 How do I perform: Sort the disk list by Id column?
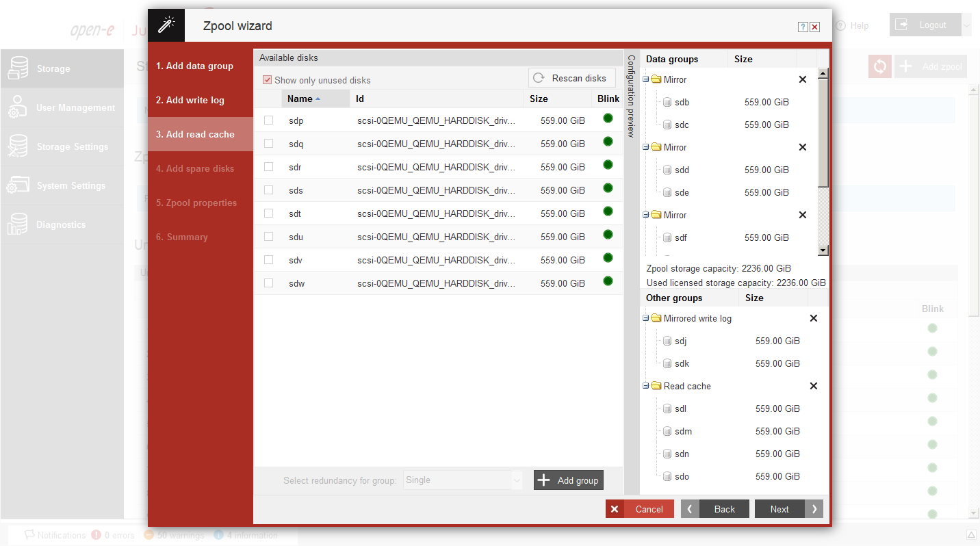437,99
